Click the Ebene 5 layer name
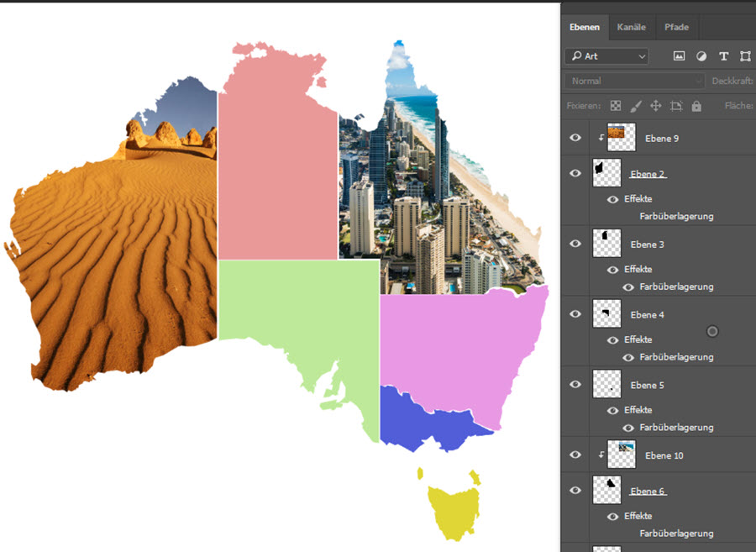The width and height of the screenshot is (756, 552). pyautogui.click(x=647, y=385)
